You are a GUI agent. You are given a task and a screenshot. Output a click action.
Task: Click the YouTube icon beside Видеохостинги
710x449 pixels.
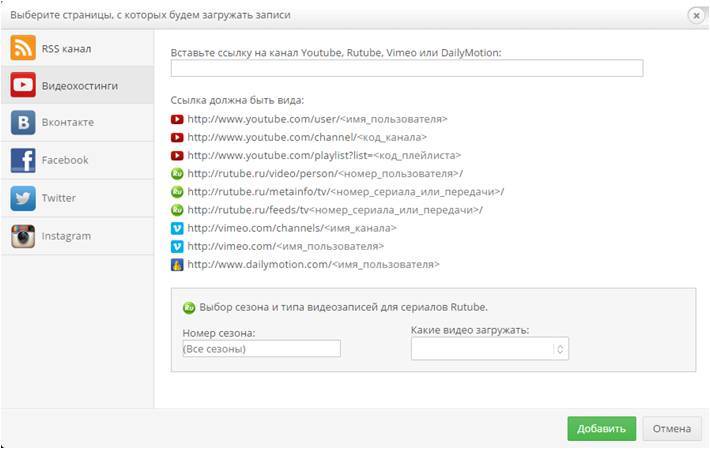(23, 86)
